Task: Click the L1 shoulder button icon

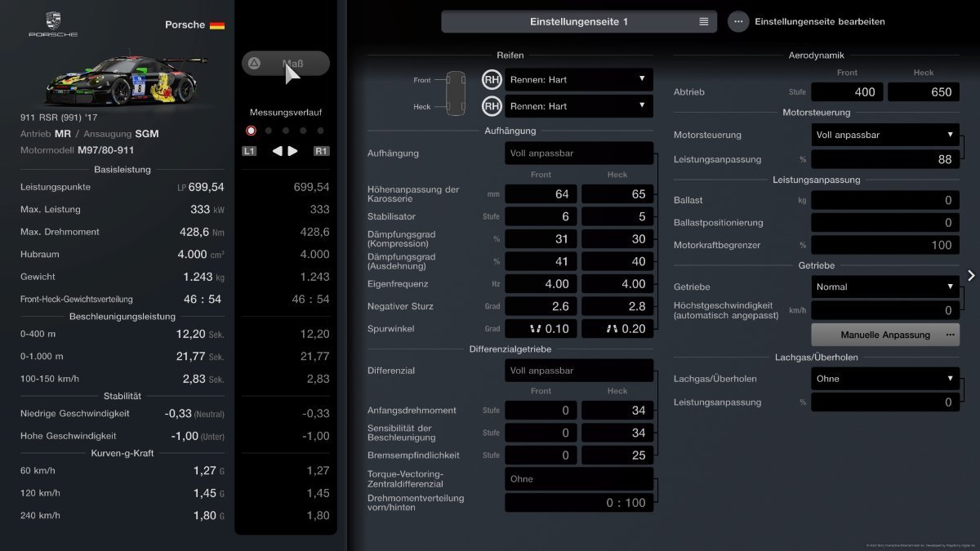Action: 249,151
